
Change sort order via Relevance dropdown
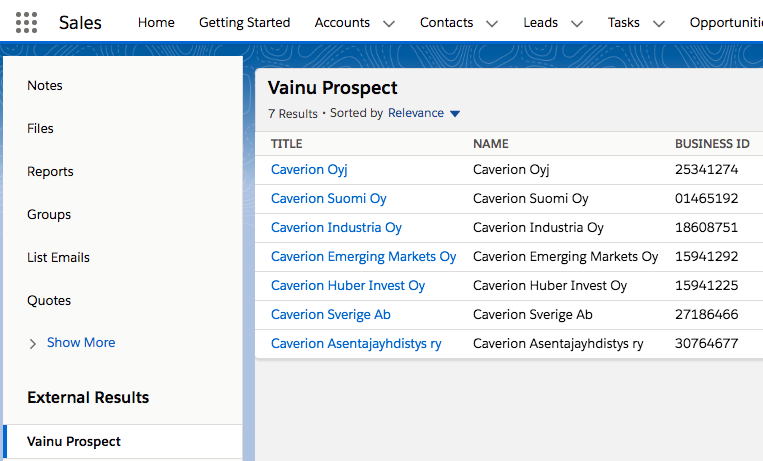coord(424,113)
